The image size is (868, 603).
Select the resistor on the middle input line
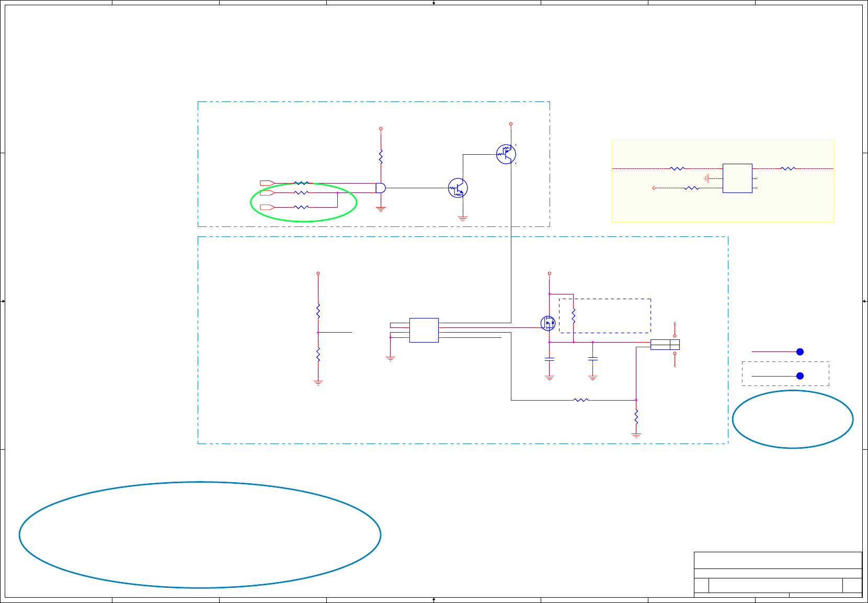(x=301, y=192)
